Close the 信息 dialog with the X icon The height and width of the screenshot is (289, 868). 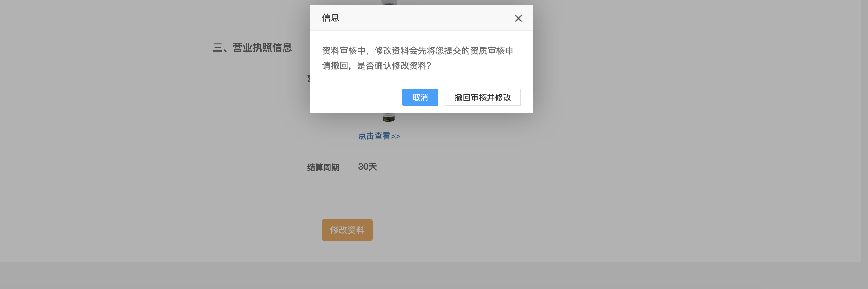pos(518,18)
